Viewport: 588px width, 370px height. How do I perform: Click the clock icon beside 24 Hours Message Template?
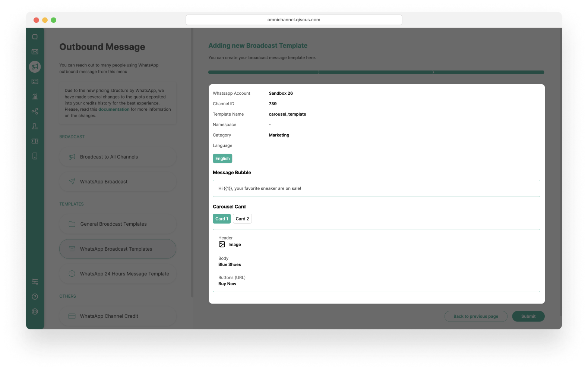pyautogui.click(x=72, y=274)
